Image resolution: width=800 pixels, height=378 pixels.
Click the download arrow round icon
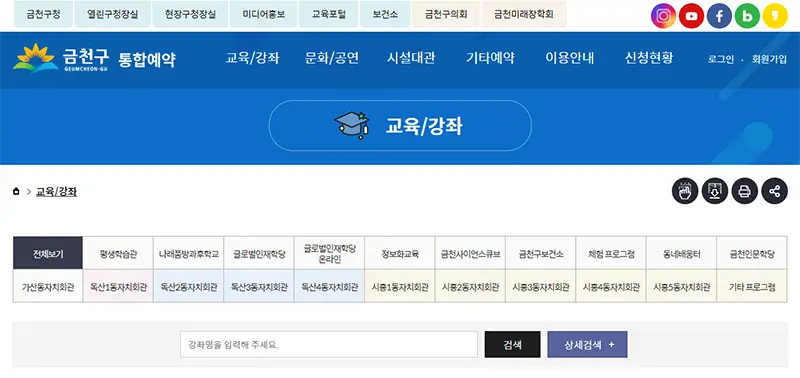pyautogui.click(x=715, y=191)
